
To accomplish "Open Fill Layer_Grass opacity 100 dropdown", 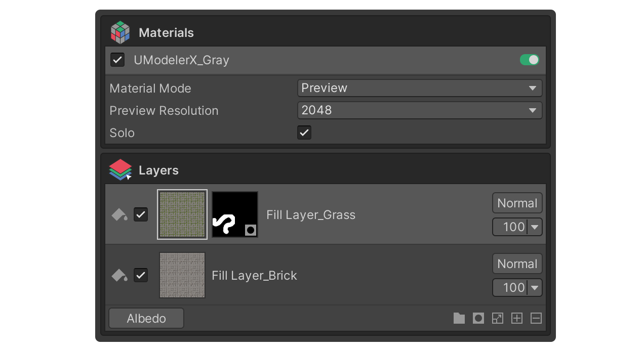I will 517,227.
